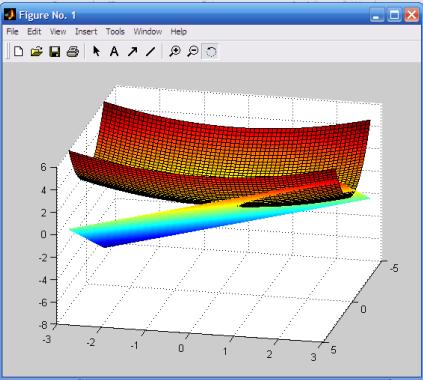The height and width of the screenshot is (380, 423).
Task: Toggle the Rotate 3D tool
Action: [211, 52]
